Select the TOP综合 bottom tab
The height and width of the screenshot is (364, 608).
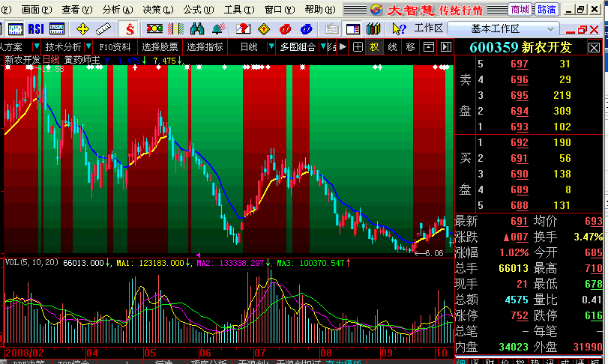[73, 362]
